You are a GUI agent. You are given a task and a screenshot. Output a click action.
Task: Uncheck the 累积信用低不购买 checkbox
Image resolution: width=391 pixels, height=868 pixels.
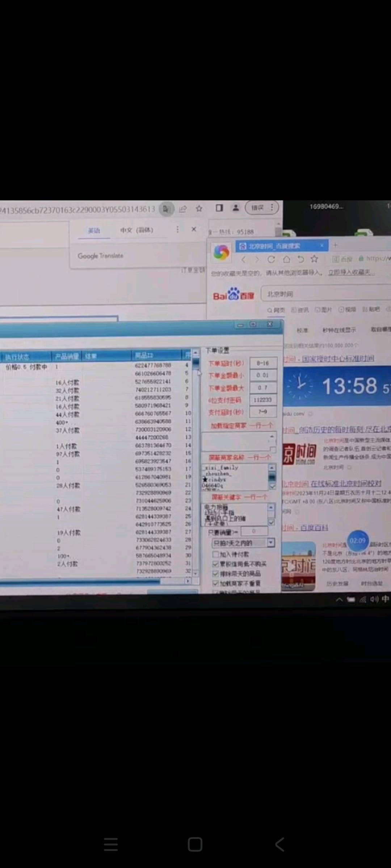(x=216, y=564)
